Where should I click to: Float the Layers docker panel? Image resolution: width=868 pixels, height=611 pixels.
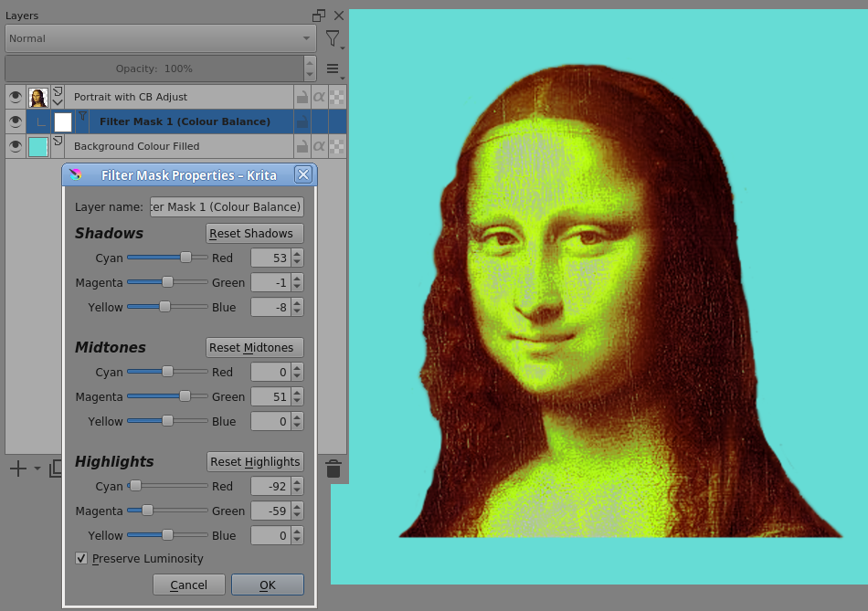tap(319, 16)
